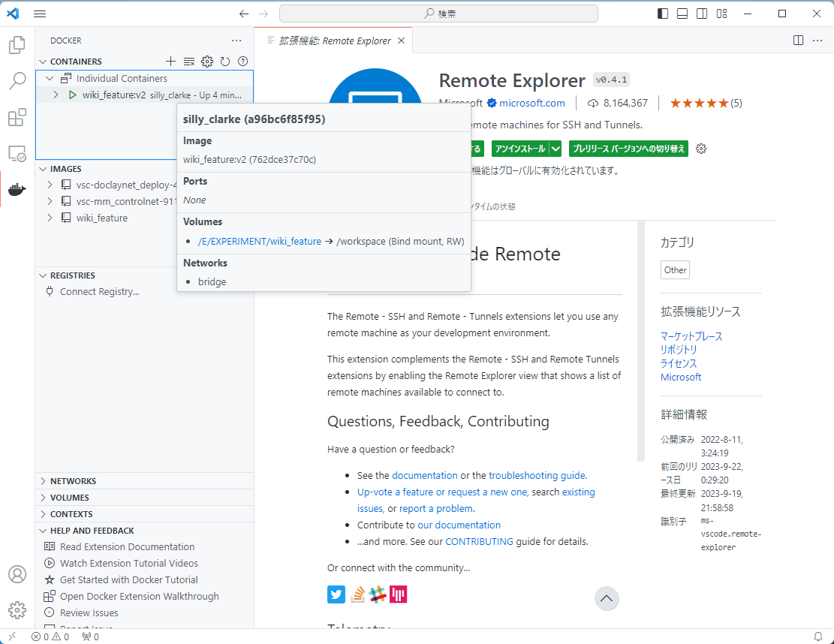834x644 pixels.
Task: Expand the VOLUMES section
Action: click(43, 498)
